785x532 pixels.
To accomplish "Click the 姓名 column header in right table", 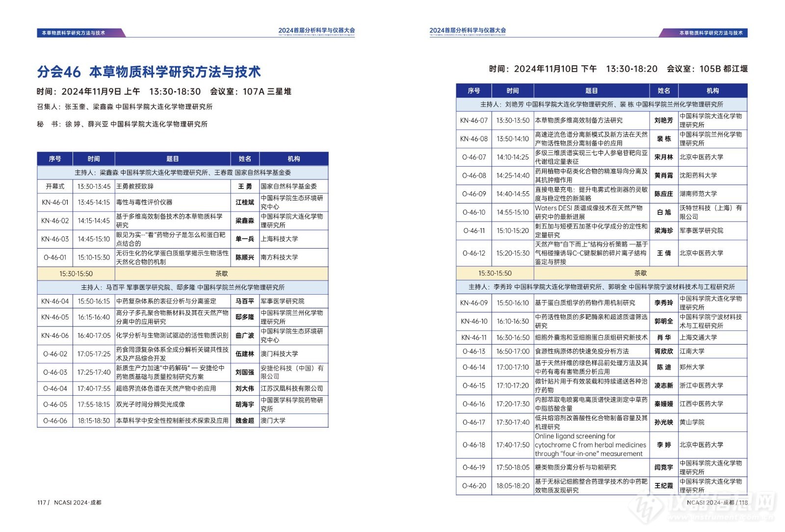I will coord(664,91).
